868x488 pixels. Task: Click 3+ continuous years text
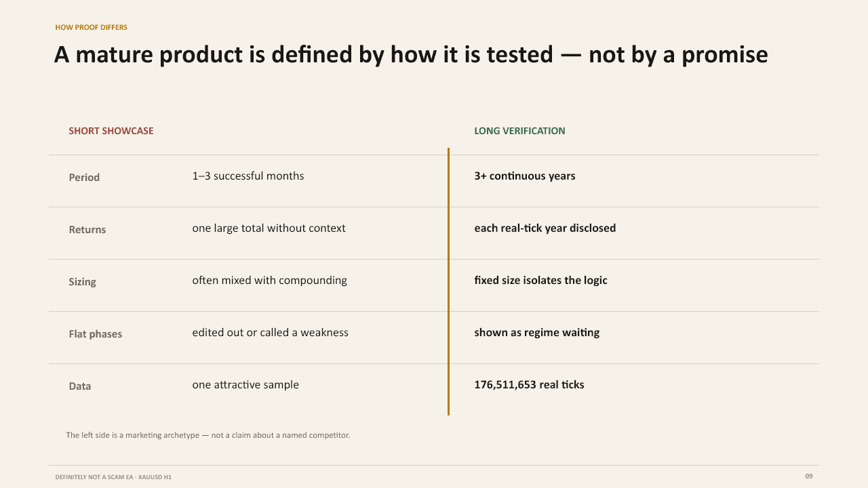click(x=525, y=176)
